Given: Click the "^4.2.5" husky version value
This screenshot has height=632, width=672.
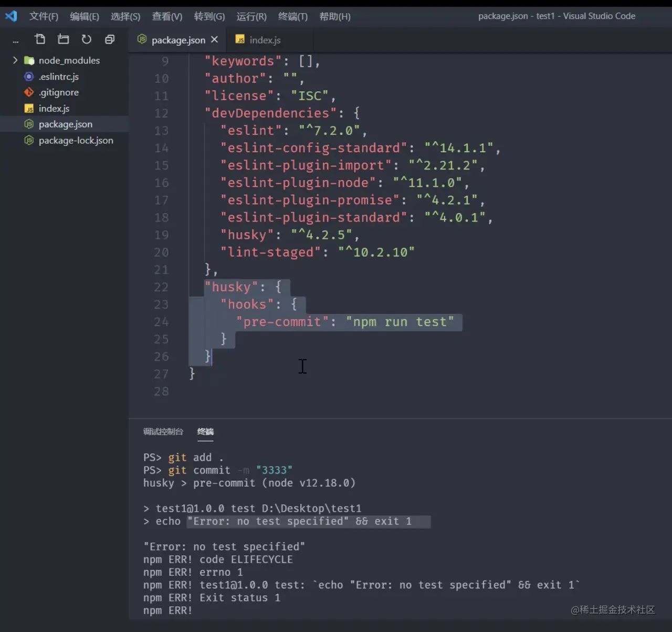Looking at the screenshot, I should pyautogui.click(x=321, y=235).
